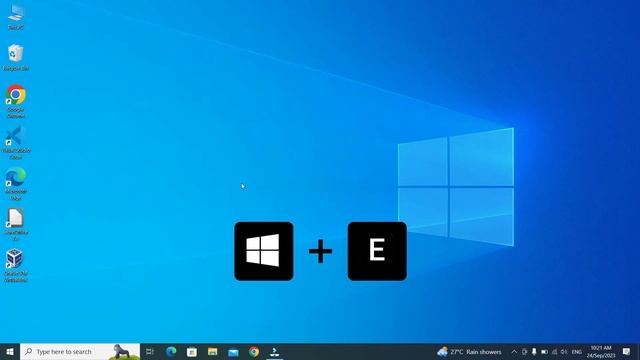The width and height of the screenshot is (640, 360).
Task: Switch to the running app on the taskbar
Action: pos(275,351)
